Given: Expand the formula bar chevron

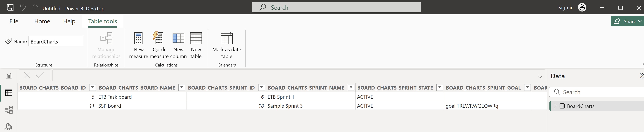Looking at the screenshot, I should click(x=540, y=77).
